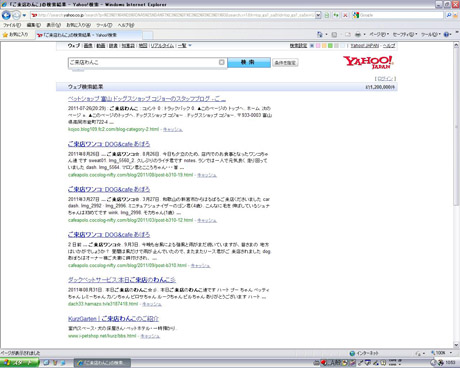
Task: Select the green theme color swatch
Action: coord(330,46)
